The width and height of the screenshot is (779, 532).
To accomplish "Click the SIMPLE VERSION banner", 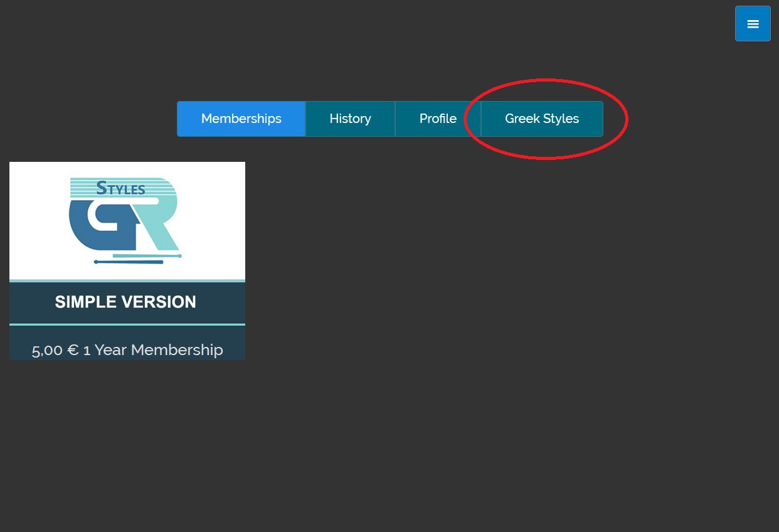I will tap(125, 302).
